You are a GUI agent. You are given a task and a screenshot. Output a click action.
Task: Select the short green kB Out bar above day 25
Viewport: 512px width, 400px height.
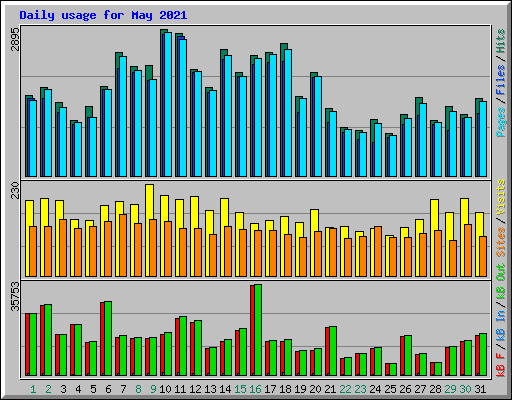(393, 369)
